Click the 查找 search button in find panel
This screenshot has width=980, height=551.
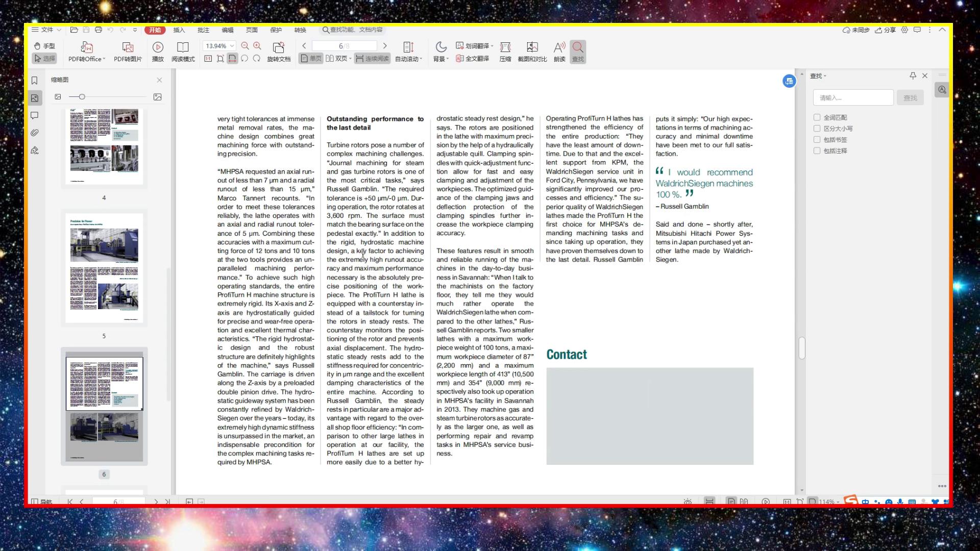[910, 98]
